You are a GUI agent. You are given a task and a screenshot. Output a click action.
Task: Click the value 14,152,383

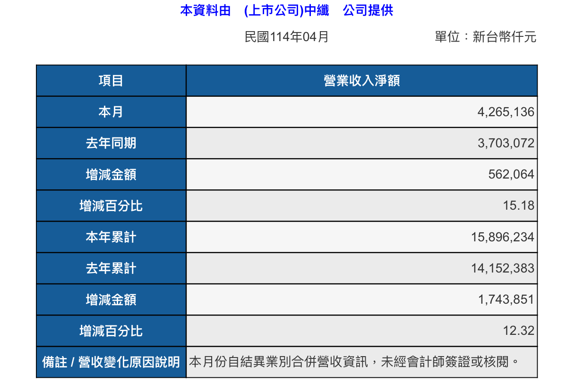503,268
